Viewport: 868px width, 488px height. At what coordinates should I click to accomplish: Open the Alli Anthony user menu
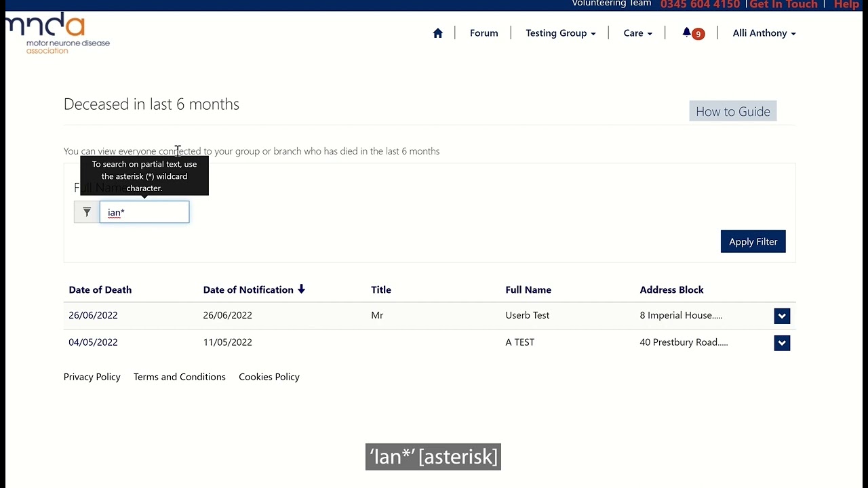[764, 33]
